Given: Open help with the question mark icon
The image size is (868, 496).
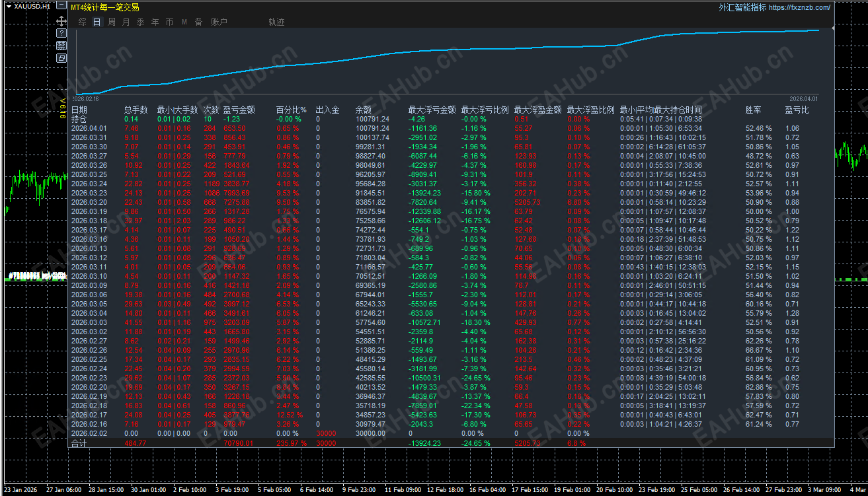Looking at the screenshot, I should [61, 32].
